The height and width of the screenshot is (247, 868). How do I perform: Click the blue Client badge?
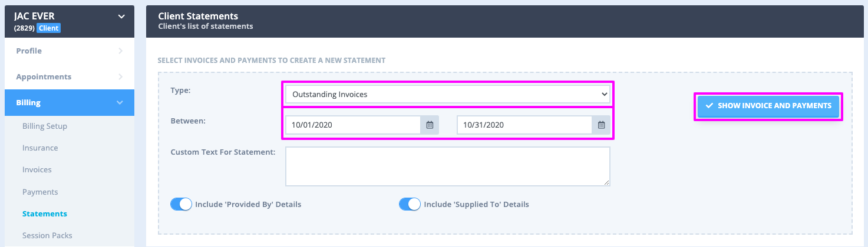(48, 28)
